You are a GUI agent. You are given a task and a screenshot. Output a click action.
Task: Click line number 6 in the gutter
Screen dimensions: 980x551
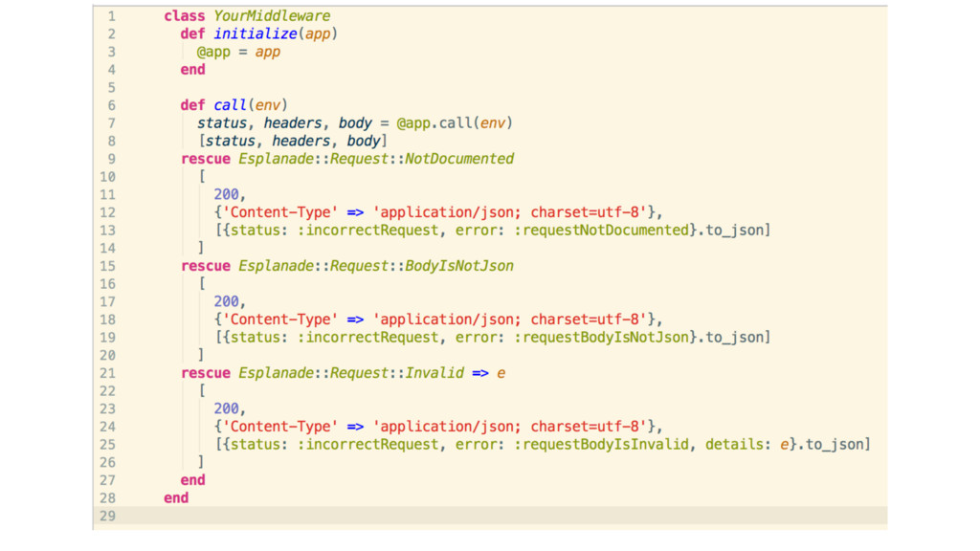tap(111, 105)
